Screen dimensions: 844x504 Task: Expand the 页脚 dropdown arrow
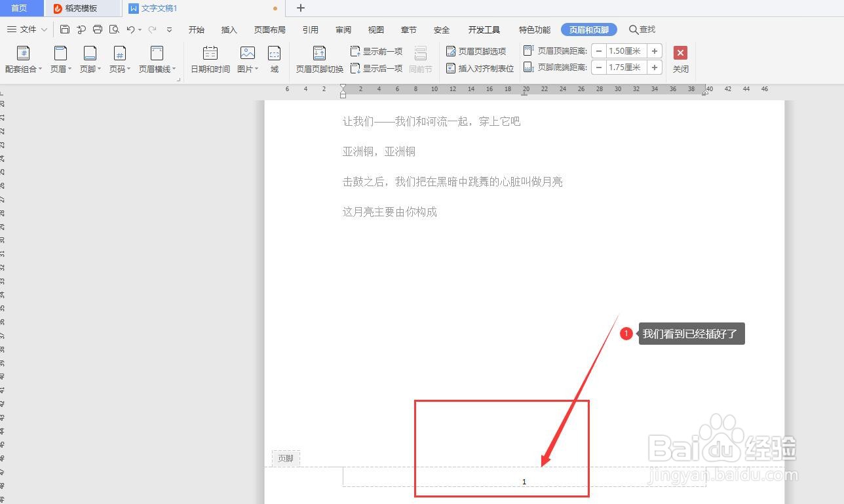click(x=99, y=69)
